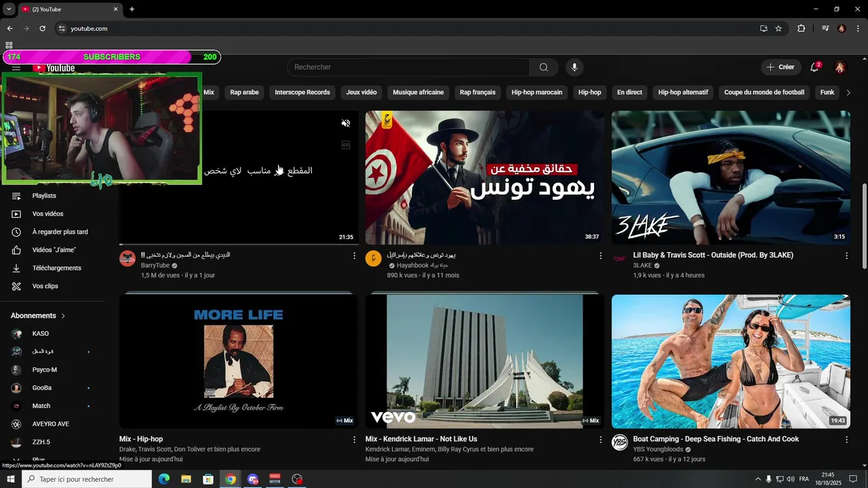
Task: Go back with browser back arrow
Action: 9,28
